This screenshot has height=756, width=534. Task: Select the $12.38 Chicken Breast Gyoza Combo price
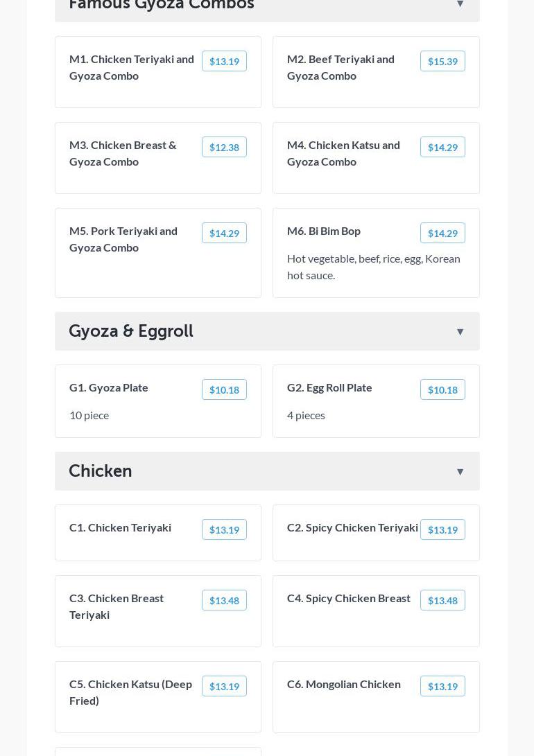click(224, 148)
